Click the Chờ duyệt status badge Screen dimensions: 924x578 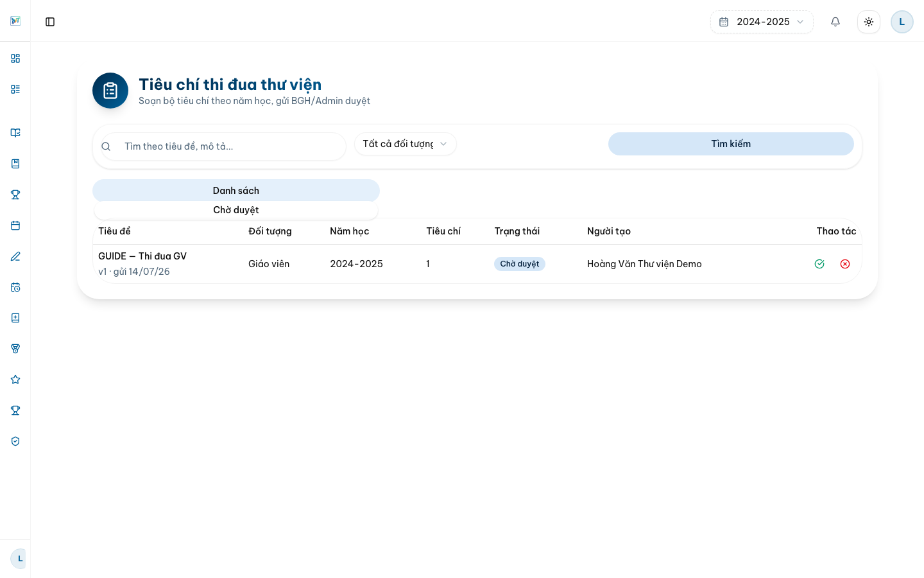[x=520, y=264]
